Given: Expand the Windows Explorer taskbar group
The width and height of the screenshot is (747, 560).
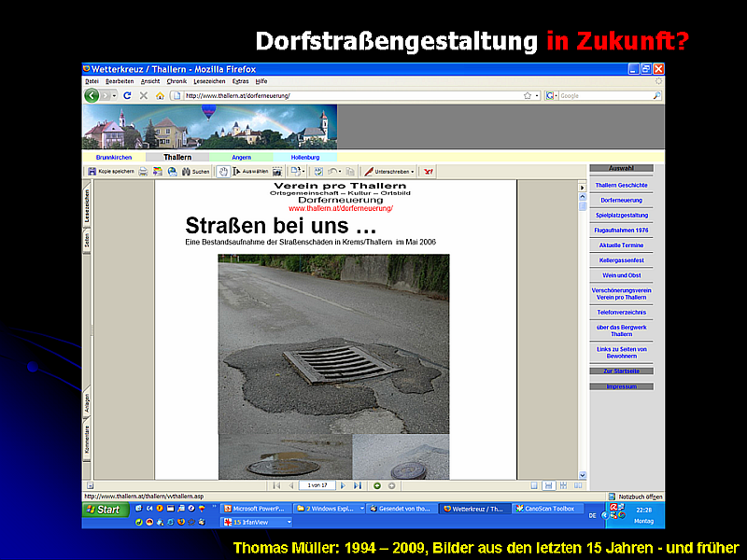Looking at the screenshot, I should coord(361,509).
